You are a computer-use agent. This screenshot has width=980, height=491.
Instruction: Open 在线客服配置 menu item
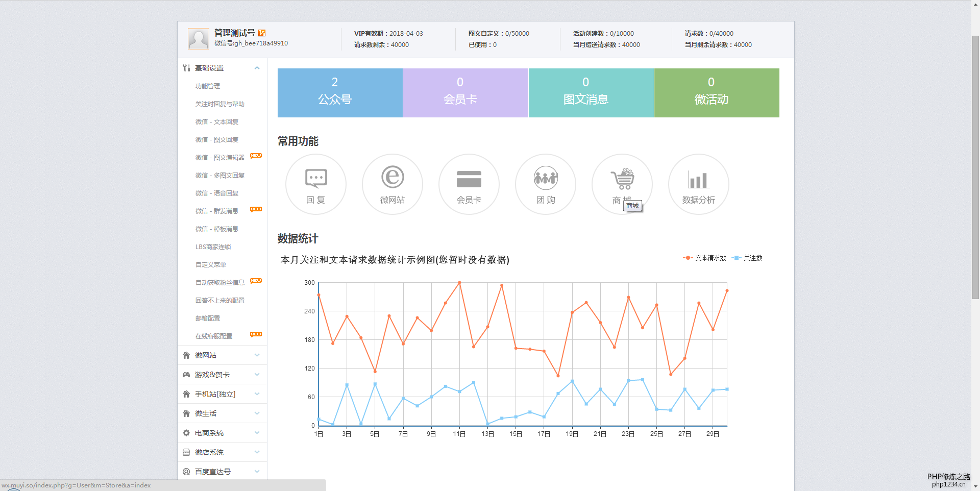(x=214, y=336)
